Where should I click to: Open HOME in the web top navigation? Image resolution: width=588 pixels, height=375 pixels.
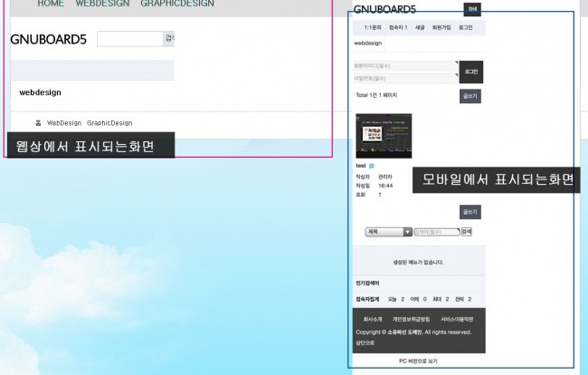coord(51,4)
